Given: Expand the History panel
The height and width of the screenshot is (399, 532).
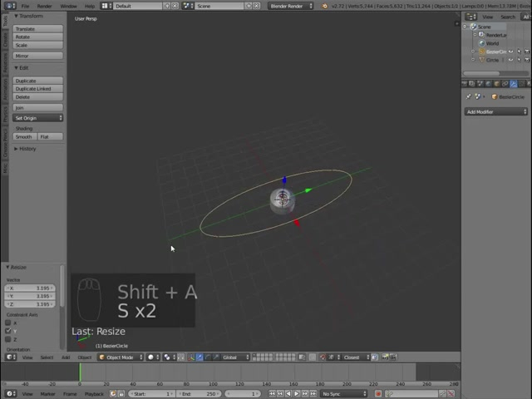Looking at the screenshot, I should 27,149.
